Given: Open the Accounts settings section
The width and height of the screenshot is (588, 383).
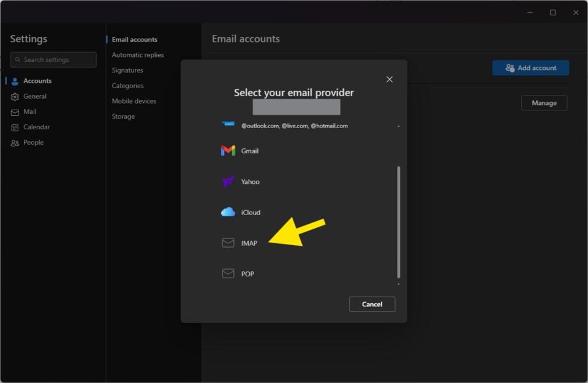Looking at the screenshot, I should click(x=37, y=81).
